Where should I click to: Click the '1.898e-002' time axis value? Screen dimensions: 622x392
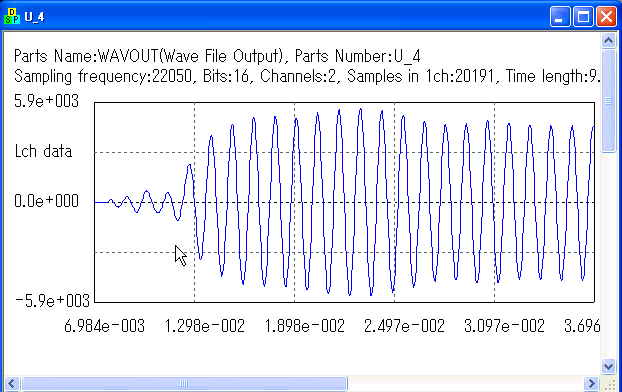304,326
